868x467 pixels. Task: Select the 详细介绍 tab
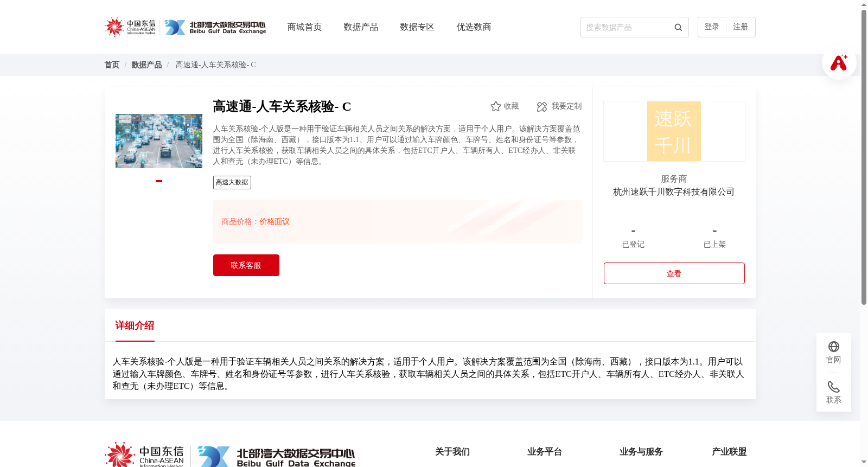[135, 325]
